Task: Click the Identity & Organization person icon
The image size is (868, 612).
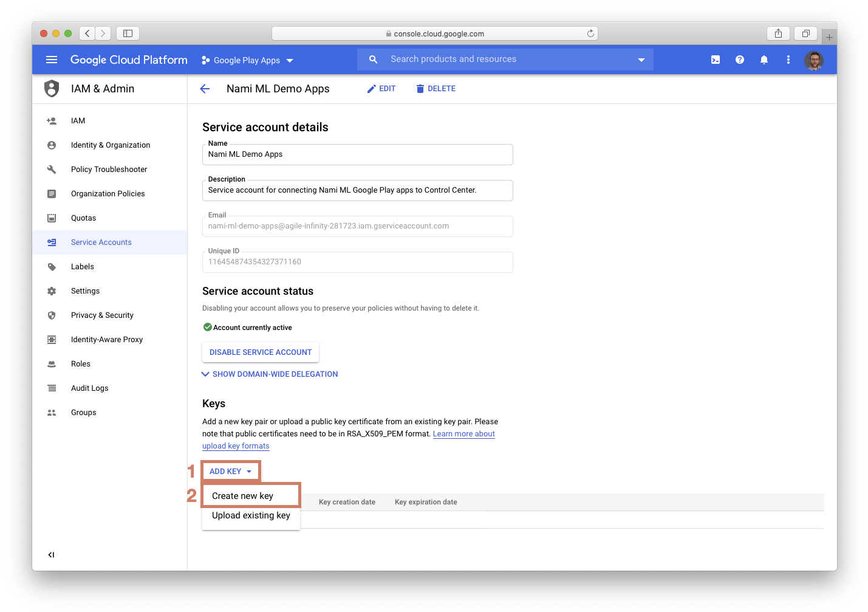Action: coord(52,145)
